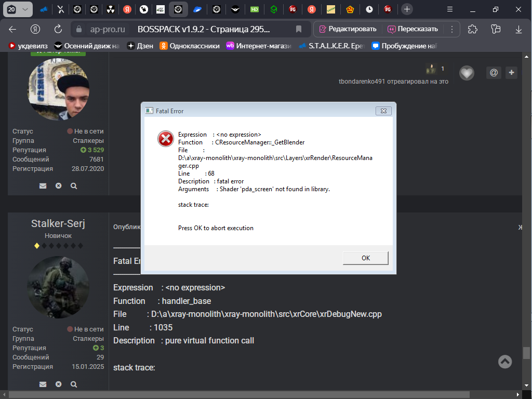This screenshot has width=532, height=399.
Task: Go back to the previous page
Action: point(12,29)
